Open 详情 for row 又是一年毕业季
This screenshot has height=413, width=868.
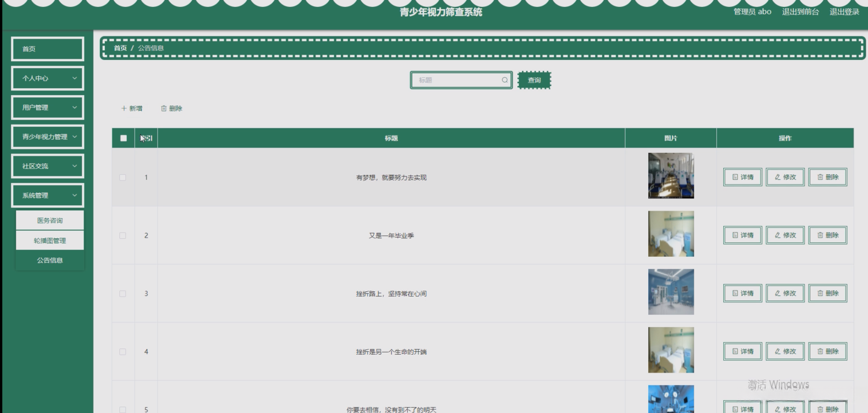pyautogui.click(x=743, y=235)
